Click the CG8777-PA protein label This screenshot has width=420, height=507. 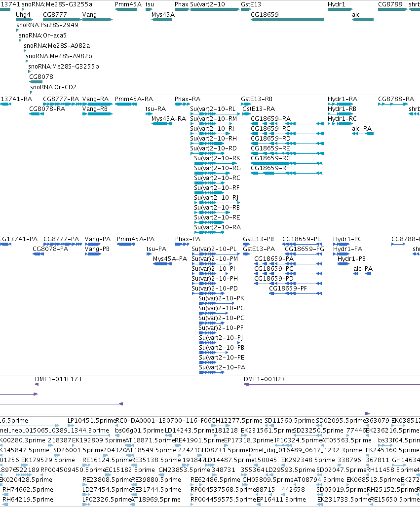(x=61, y=239)
